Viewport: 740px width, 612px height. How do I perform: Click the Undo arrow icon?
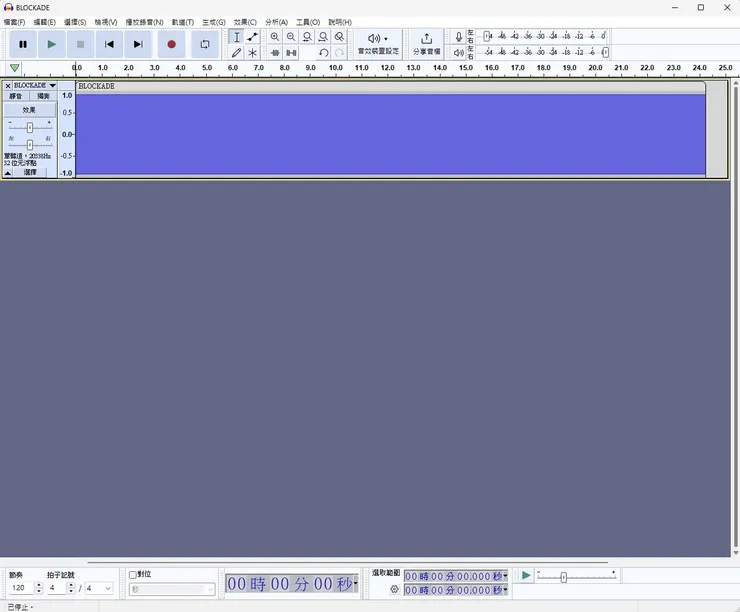[323, 53]
